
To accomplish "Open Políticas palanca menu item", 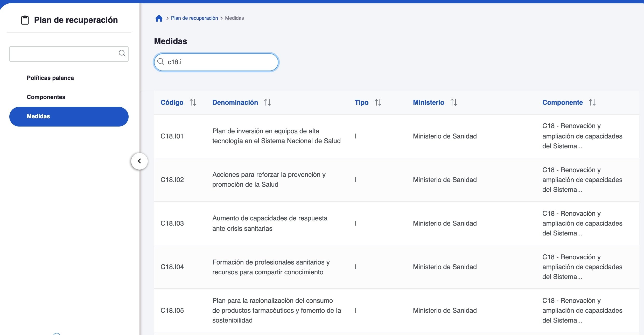I will pos(50,78).
